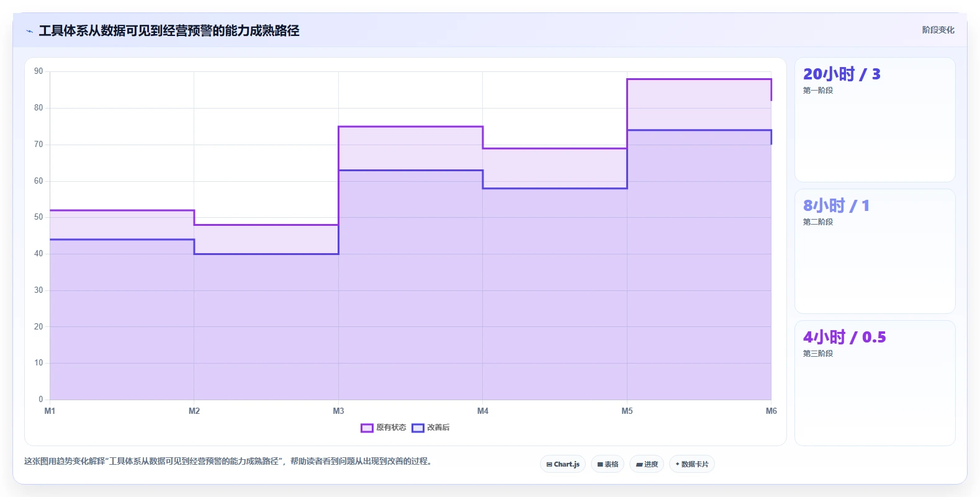This screenshot has height=497, width=980.
Task: Click the 90 y-axis value
Action: (38, 71)
